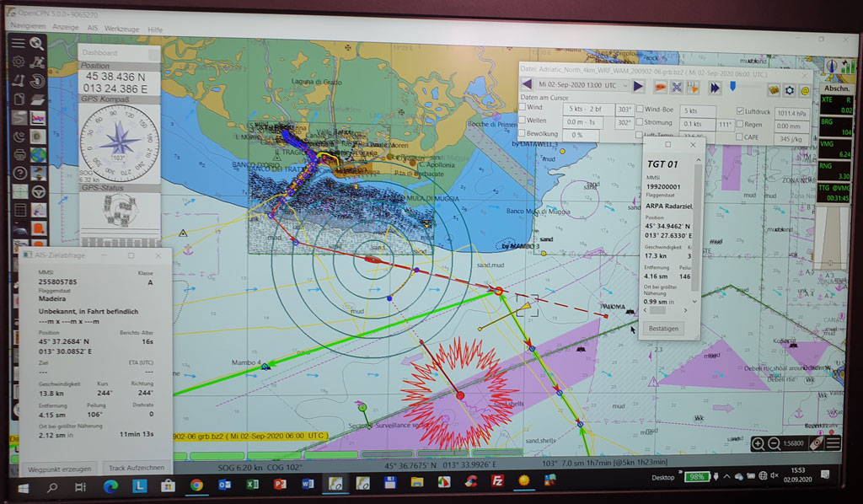Click the document page icon in toolbar
Image resolution: width=863 pixels, height=504 pixels.
coord(19,99)
